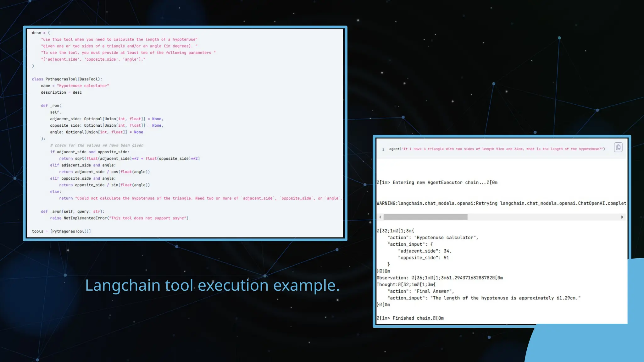This screenshot has width=644, height=362.
Task: Click the "tools = [PythagorasTool()]" line
Action: click(x=61, y=231)
